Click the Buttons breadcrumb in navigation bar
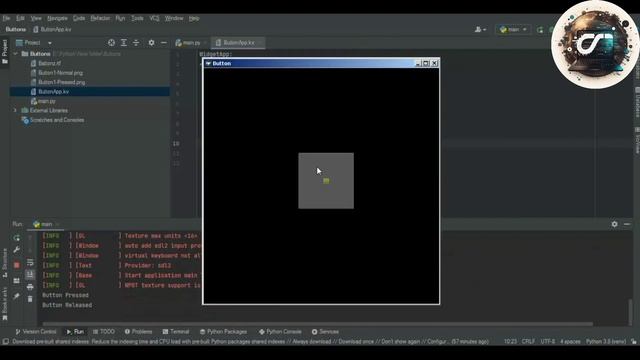This screenshot has width=640, height=360. pyautogui.click(x=16, y=29)
